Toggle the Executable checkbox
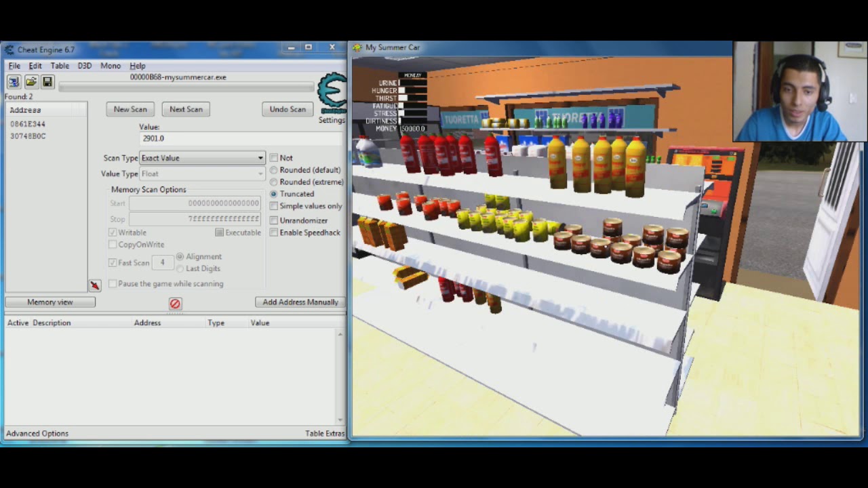Viewport: 868px width, 488px height. [220, 232]
